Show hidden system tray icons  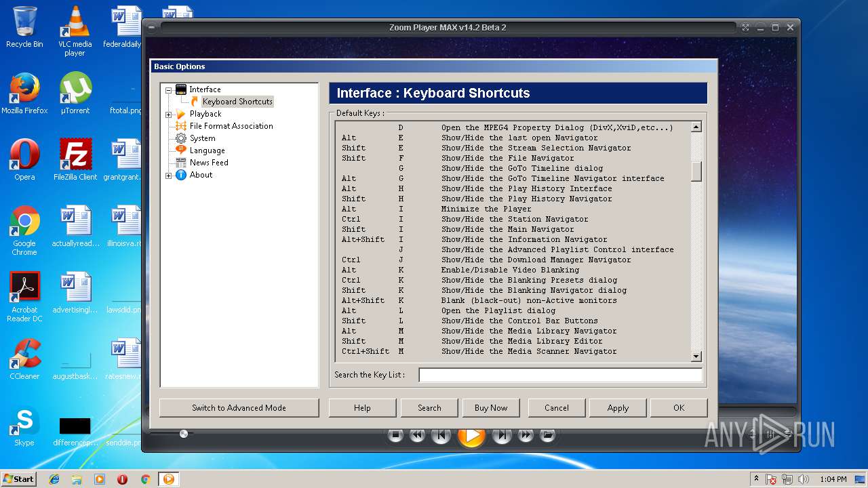pyautogui.click(x=757, y=479)
